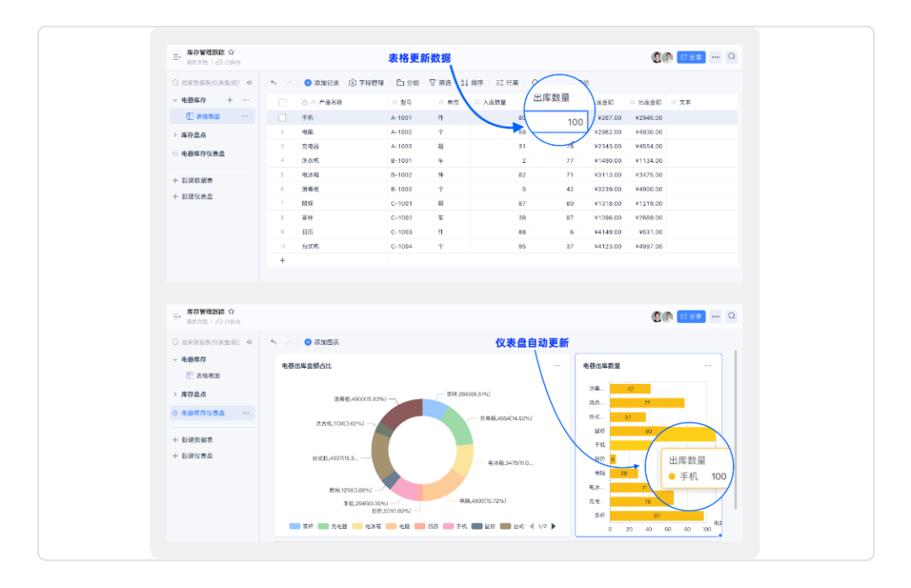Click the blue 茶杯 legend color swatch
The height and width of the screenshot is (588, 911).
click(x=294, y=526)
